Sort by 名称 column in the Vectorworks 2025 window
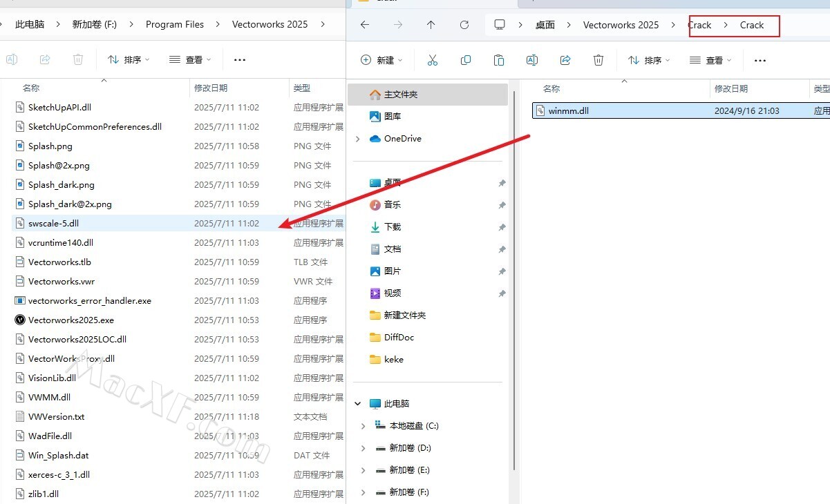The width and height of the screenshot is (830, 504). (31, 88)
